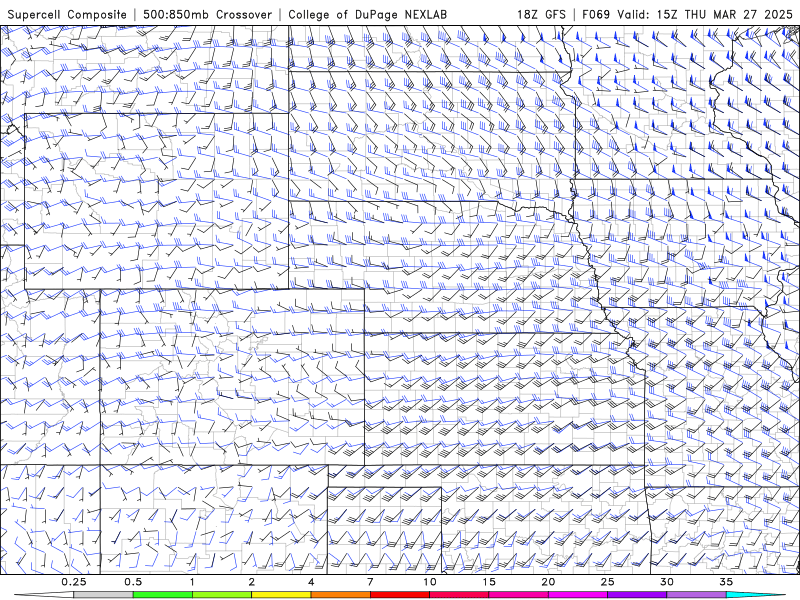Select the magenta segment between 20 and 25

click(578, 595)
